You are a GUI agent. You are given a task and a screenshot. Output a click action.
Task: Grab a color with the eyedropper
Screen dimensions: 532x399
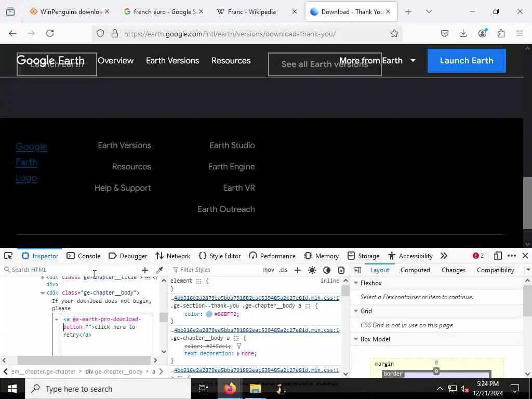[x=159, y=270]
